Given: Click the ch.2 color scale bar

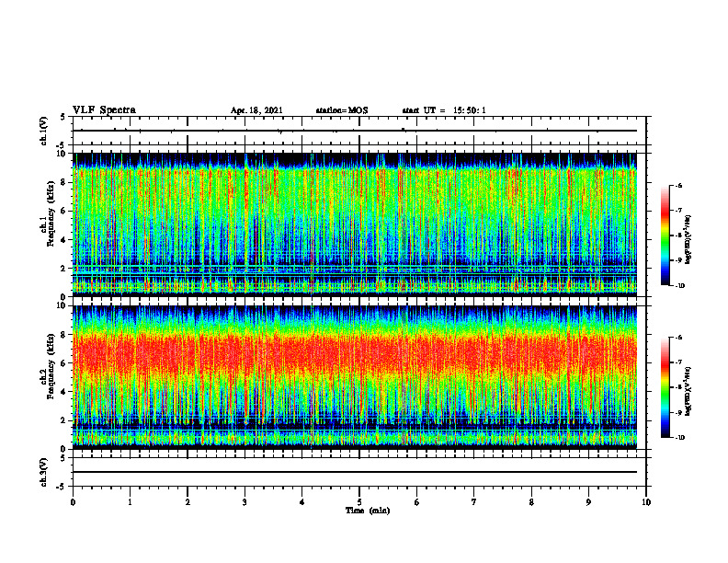Looking at the screenshot, I should 665,387.
